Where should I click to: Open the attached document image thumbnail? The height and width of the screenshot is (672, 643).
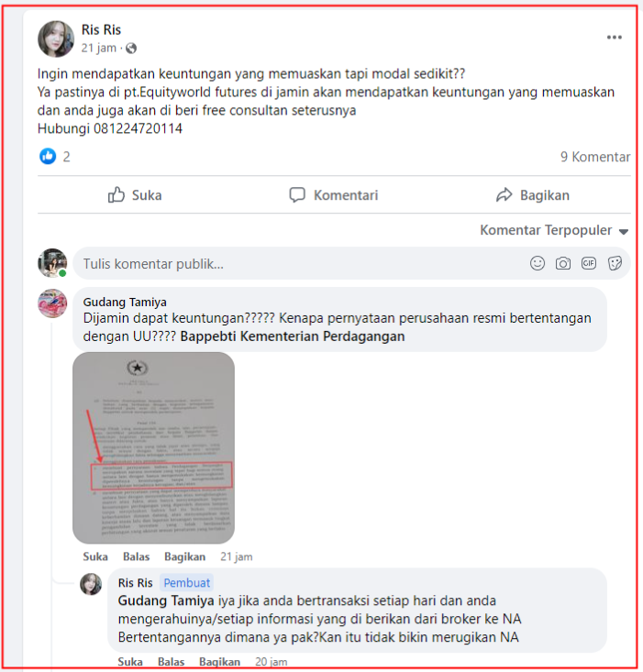153,448
